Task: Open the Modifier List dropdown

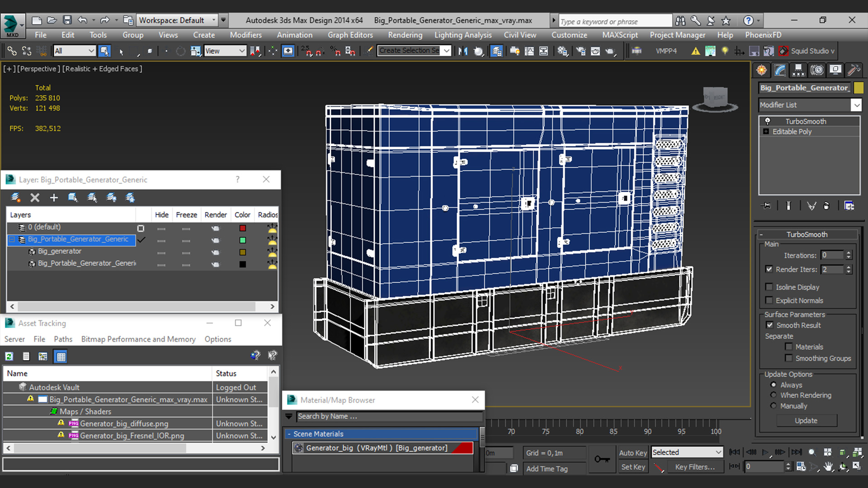Action: point(810,105)
